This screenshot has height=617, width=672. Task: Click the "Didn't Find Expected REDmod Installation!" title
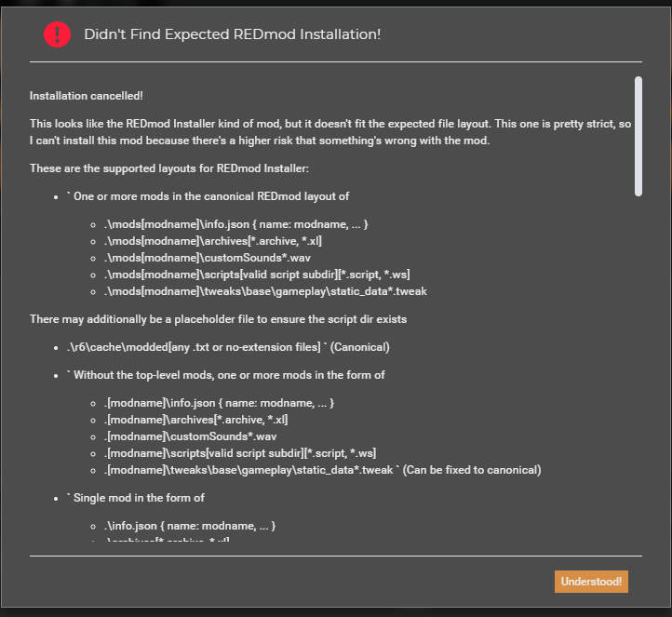(232, 34)
